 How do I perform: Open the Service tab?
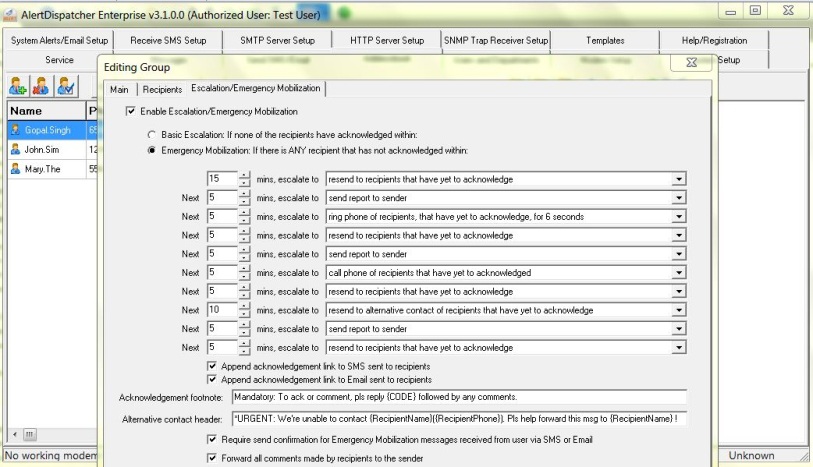59,60
